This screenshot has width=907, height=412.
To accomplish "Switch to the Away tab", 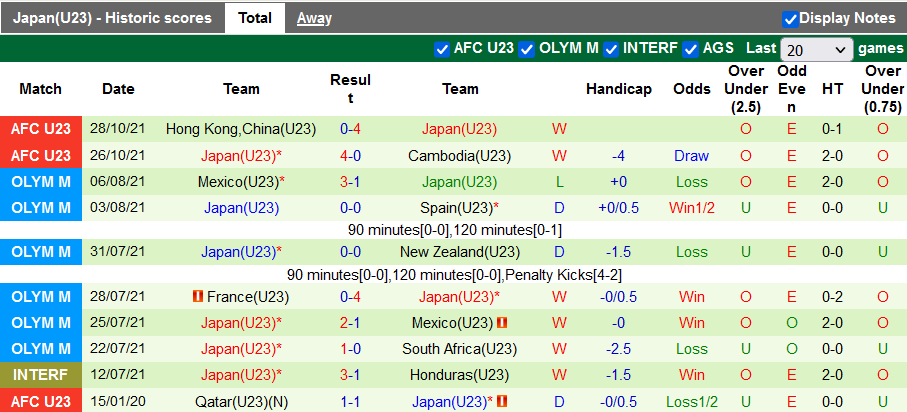I will pos(314,18).
